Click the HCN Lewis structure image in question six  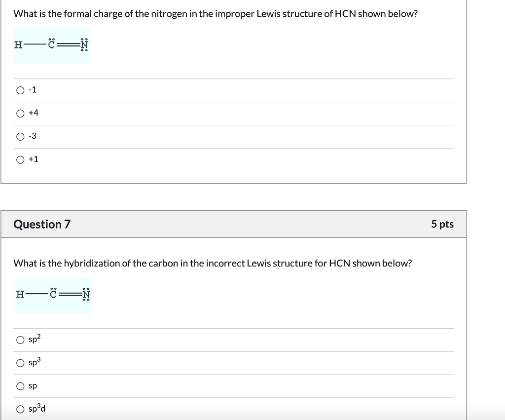pos(51,45)
